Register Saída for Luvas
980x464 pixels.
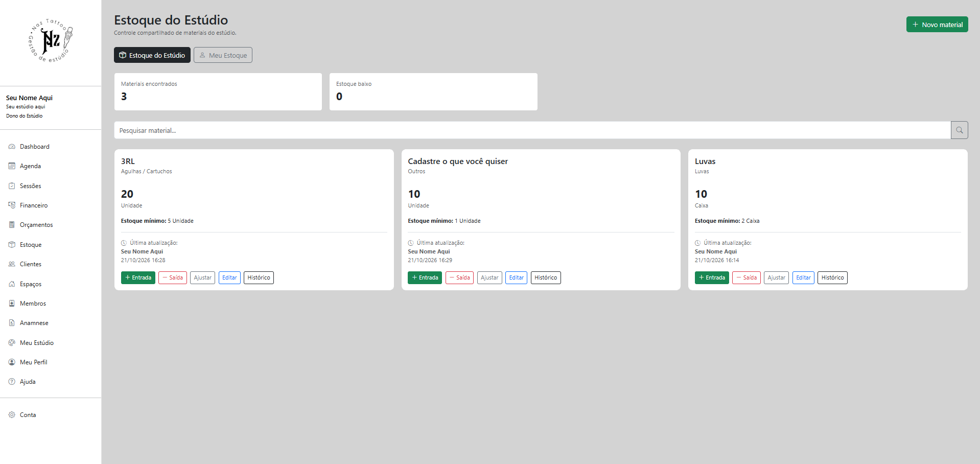(x=746, y=277)
